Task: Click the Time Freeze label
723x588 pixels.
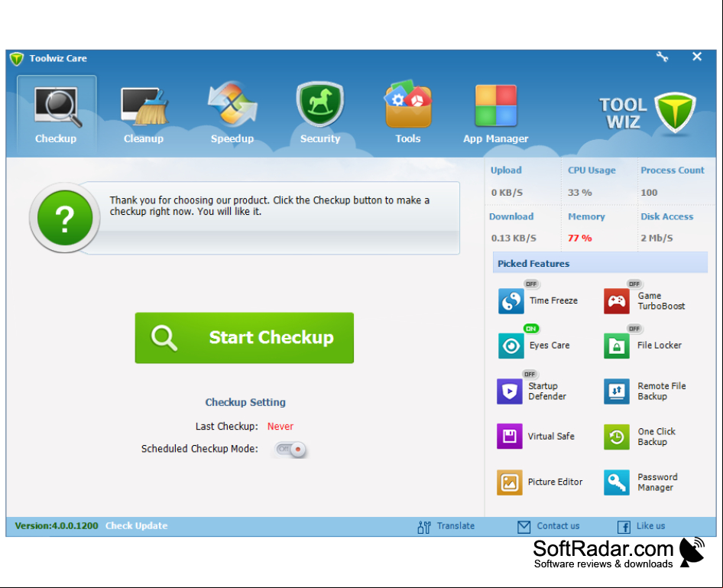Action: (x=553, y=300)
